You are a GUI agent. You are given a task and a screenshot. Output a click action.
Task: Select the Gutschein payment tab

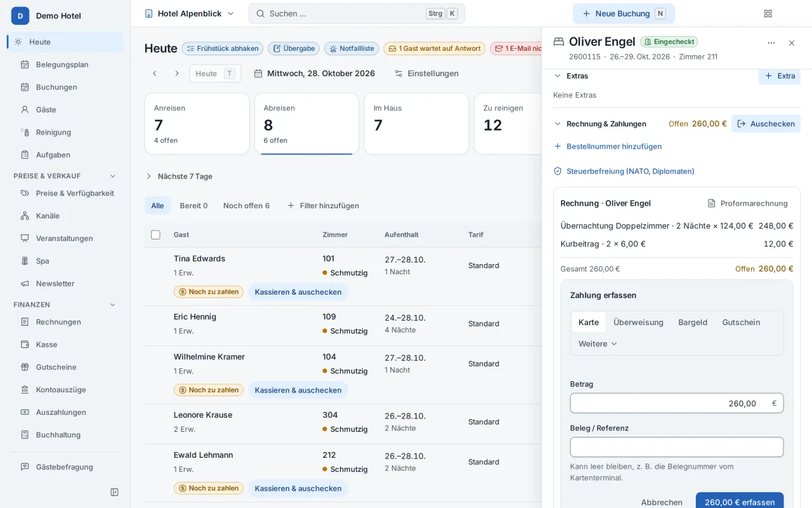tap(741, 323)
